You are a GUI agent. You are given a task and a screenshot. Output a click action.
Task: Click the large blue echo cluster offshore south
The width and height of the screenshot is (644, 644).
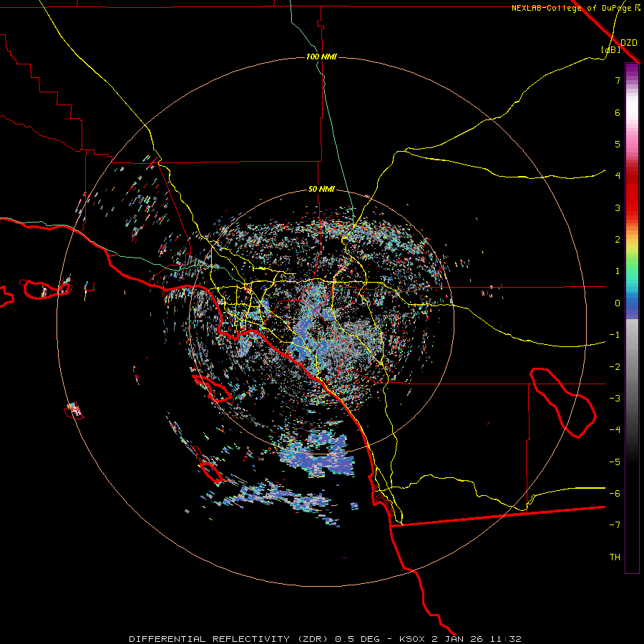click(318, 454)
